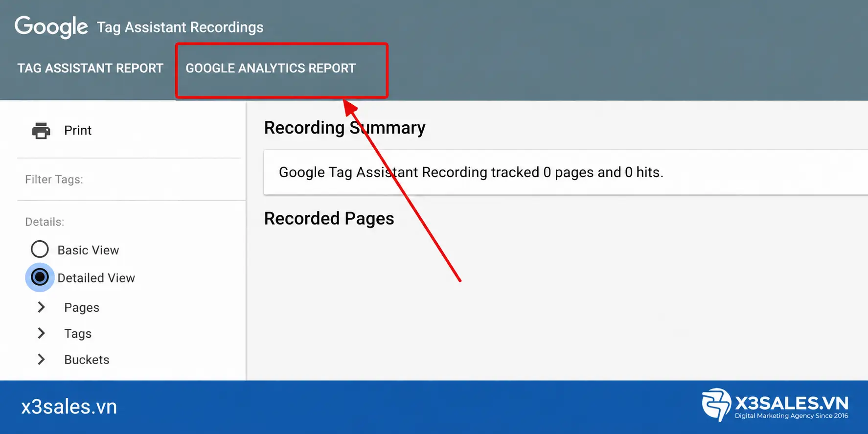868x434 pixels.
Task: Click the Details label
Action: 45,222
